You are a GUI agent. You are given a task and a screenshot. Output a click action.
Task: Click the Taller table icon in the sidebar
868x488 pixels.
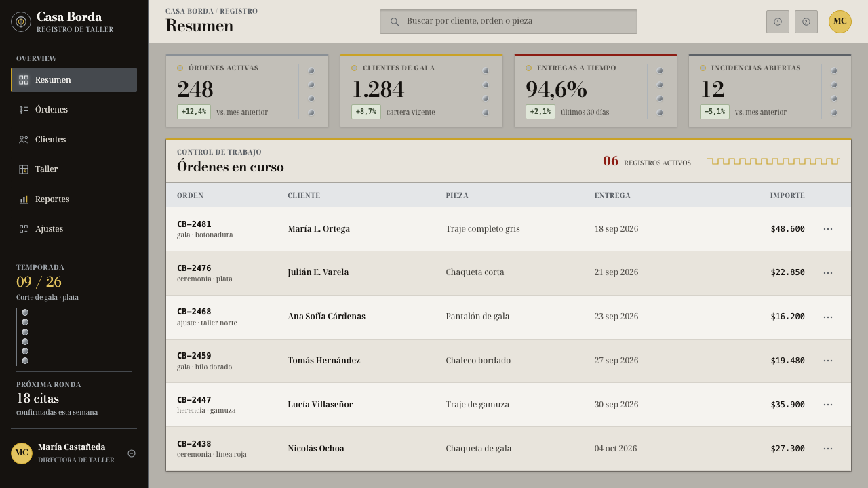pyautogui.click(x=24, y=169)
